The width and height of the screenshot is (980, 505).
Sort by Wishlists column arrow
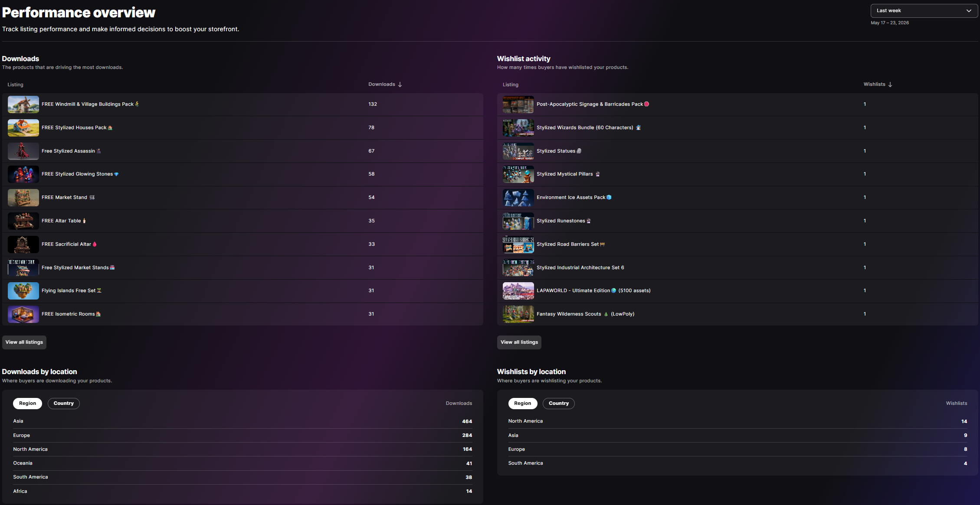(890, 85)
